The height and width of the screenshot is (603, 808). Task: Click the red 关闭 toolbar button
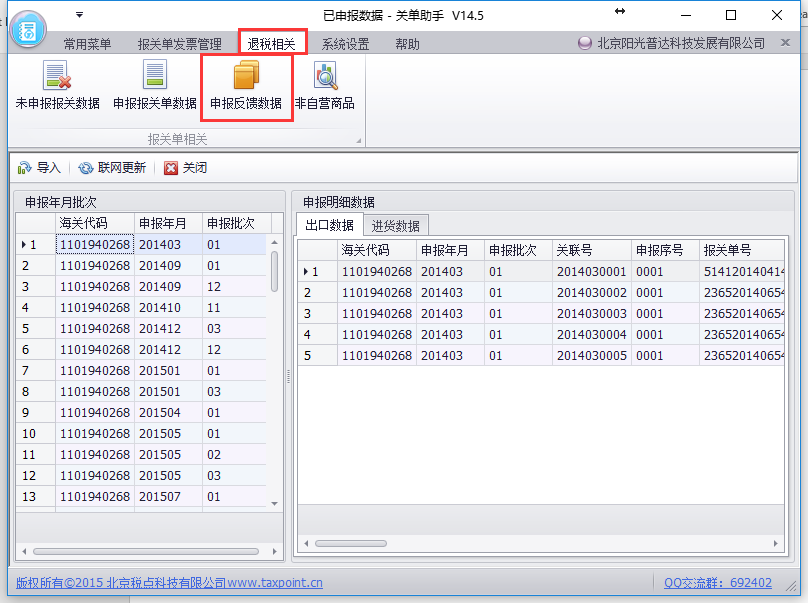coord(185,168)
